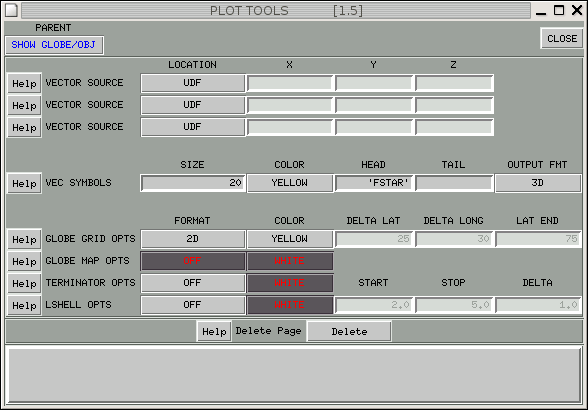This screenshot has height=410, width=588.
Task: Click DELTA LAT field showing 25
Action: [x=374, y=239]
